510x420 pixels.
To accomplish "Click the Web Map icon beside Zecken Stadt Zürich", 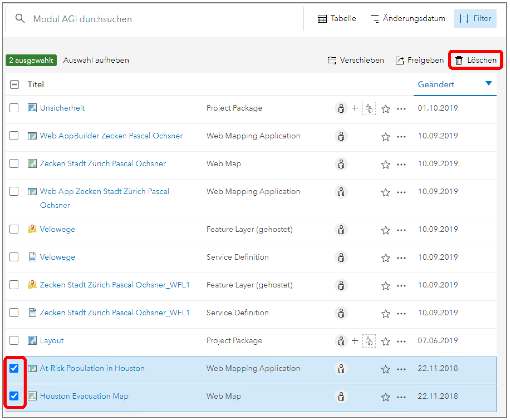I will point(32,164).
